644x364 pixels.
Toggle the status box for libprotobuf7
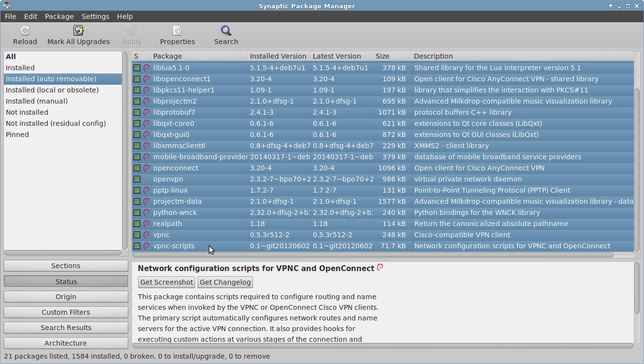tap(137, 112)
